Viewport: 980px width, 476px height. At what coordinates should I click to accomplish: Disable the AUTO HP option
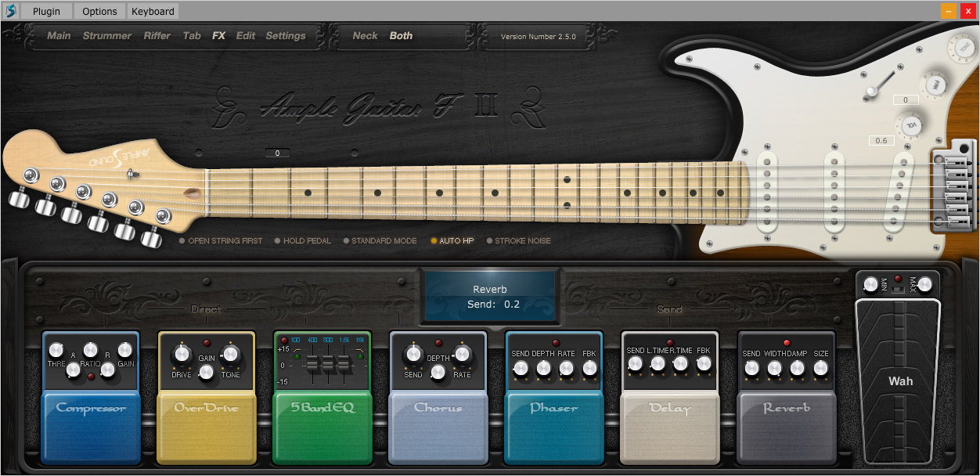click(452, 241)
